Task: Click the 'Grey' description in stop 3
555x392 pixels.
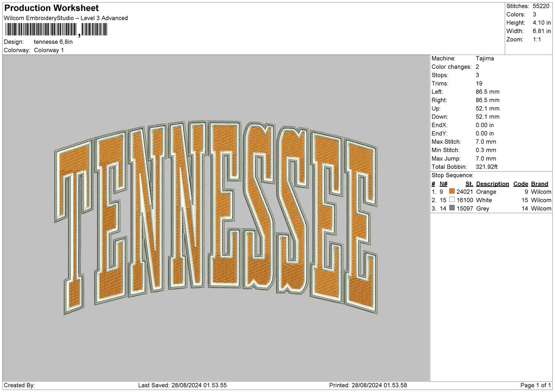Action: tap(482, 208)
